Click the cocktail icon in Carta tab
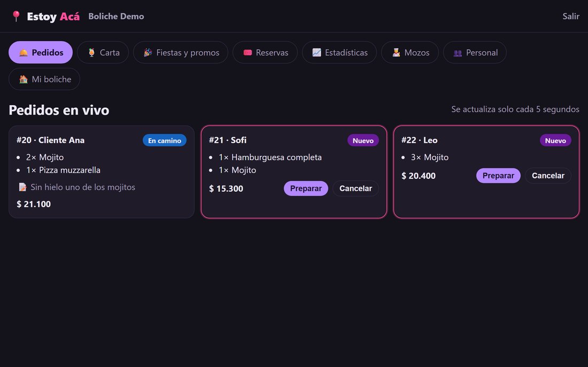The width and height of the screenshot is (588, 367). point(91,52)
